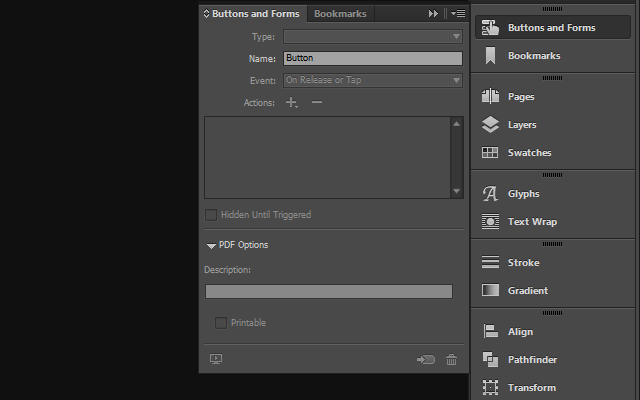Click the actions list scroll down arrow
The width and height of the screenshot is (640, 400).
tap(456, 191)
